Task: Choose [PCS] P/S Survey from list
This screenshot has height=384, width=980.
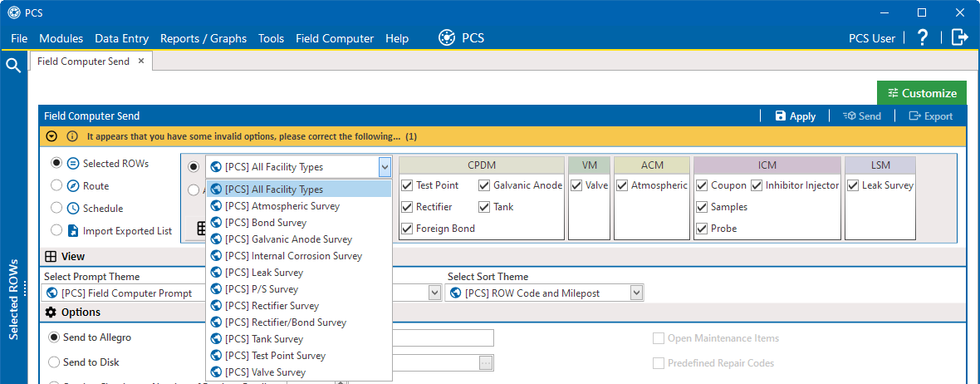Action: [299, 289]
